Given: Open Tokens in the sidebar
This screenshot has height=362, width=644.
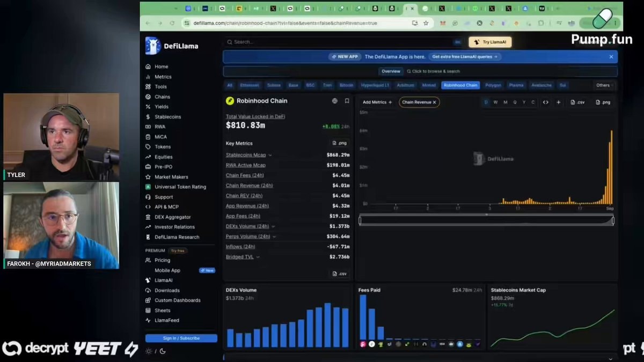Looking at the screenshot, I should click(x=163, y=146).
